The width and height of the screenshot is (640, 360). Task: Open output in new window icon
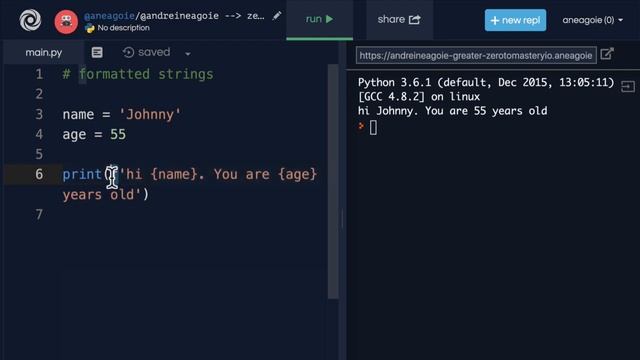click(x=607, y=53)
